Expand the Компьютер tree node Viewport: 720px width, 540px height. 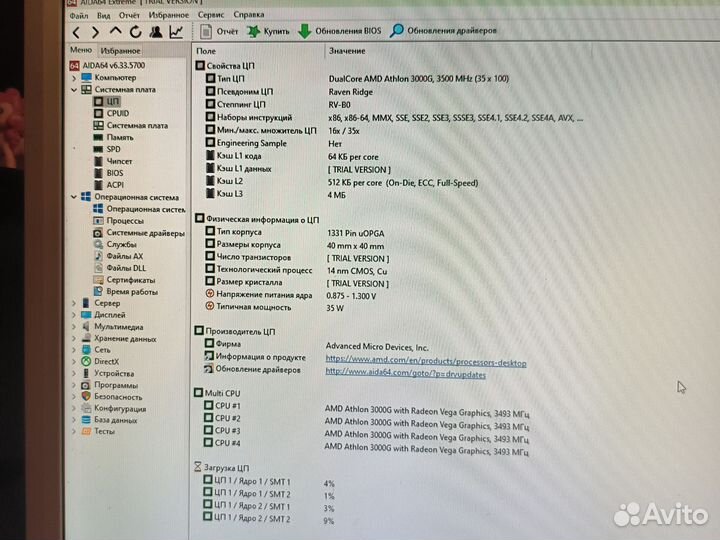click(x=73, y=77)
